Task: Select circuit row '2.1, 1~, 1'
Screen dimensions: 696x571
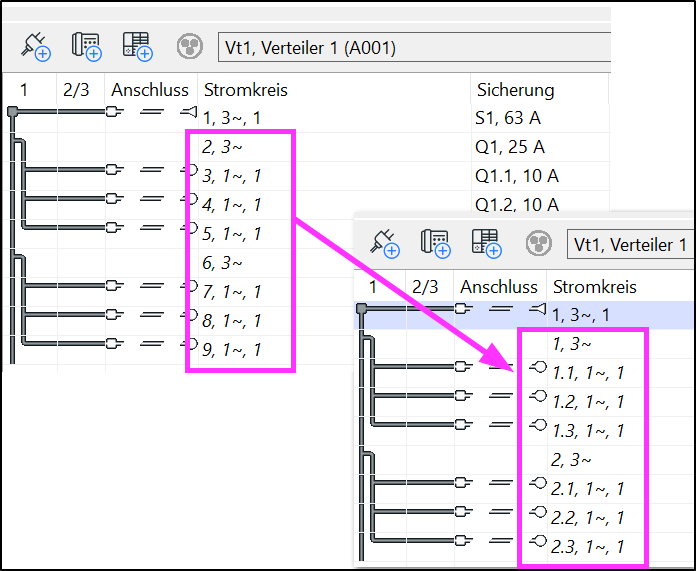Action: click(588, 489)
